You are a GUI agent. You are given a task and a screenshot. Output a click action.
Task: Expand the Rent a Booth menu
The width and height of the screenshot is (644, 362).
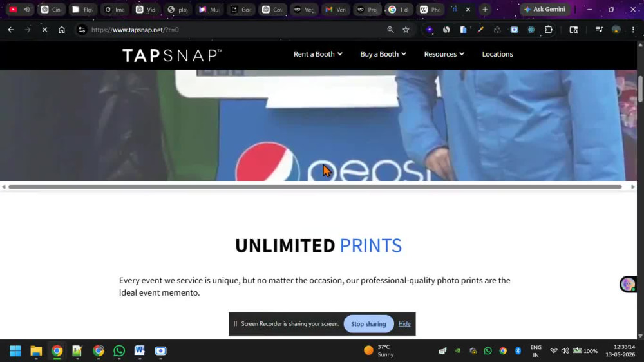(x=318, y=54)
